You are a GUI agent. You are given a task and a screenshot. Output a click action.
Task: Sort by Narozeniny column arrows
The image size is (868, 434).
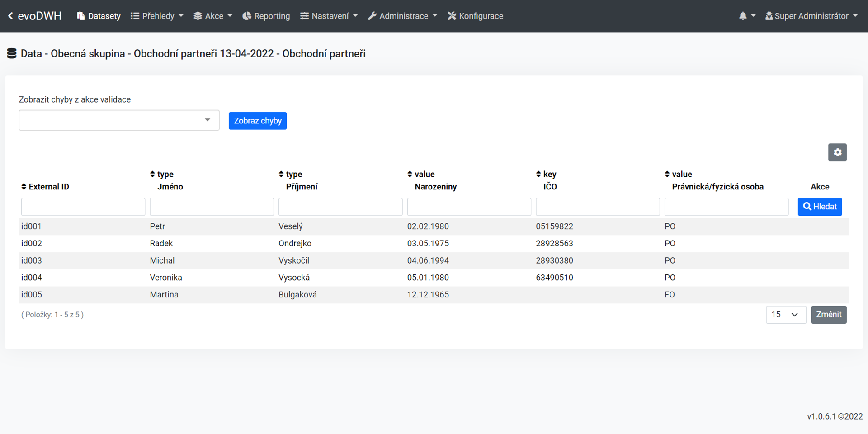tap(410, 174)
